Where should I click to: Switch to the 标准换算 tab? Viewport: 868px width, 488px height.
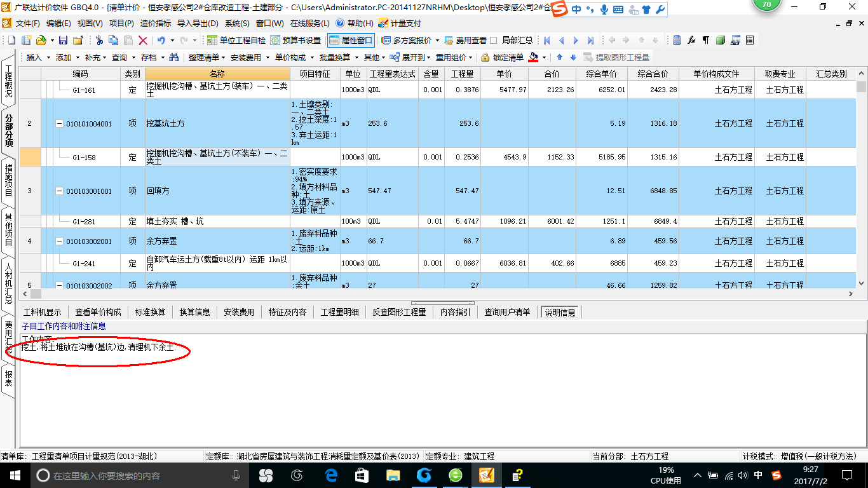[151, 312]
